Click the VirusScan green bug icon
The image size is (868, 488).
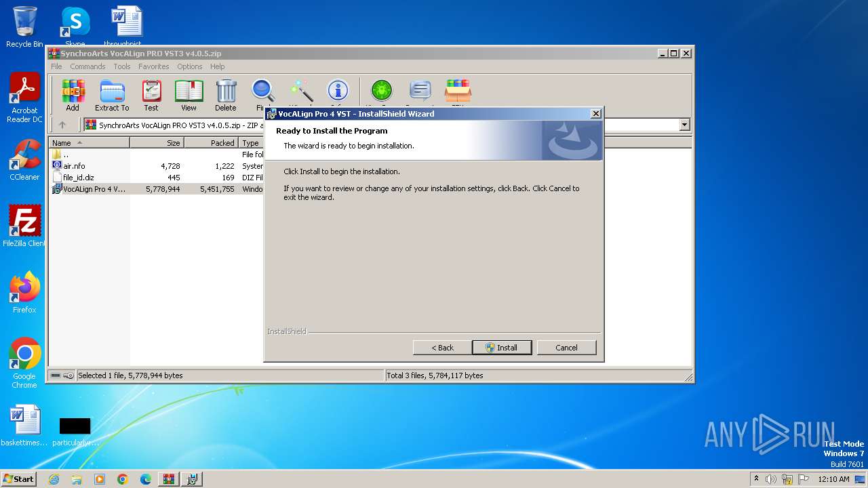coord(382,91)
